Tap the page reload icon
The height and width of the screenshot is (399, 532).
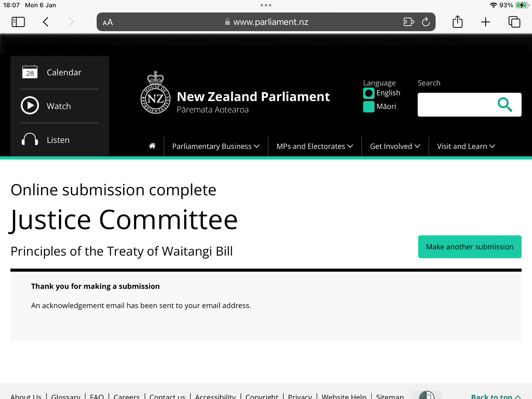(426, 22)
